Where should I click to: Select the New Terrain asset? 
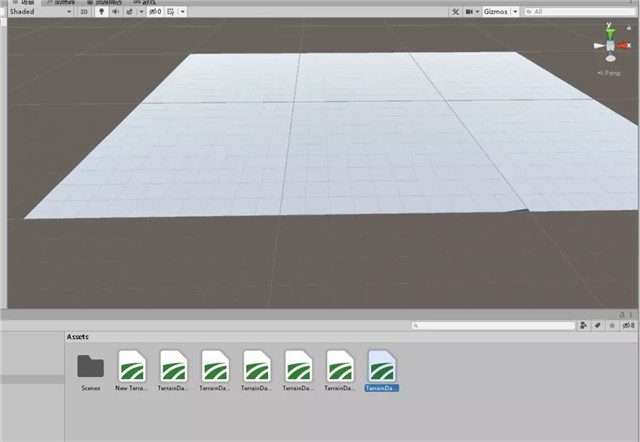132,370
